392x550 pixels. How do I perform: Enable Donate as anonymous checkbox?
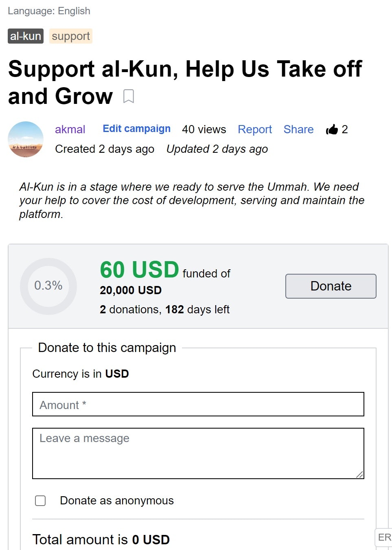[x=40, y=501]
